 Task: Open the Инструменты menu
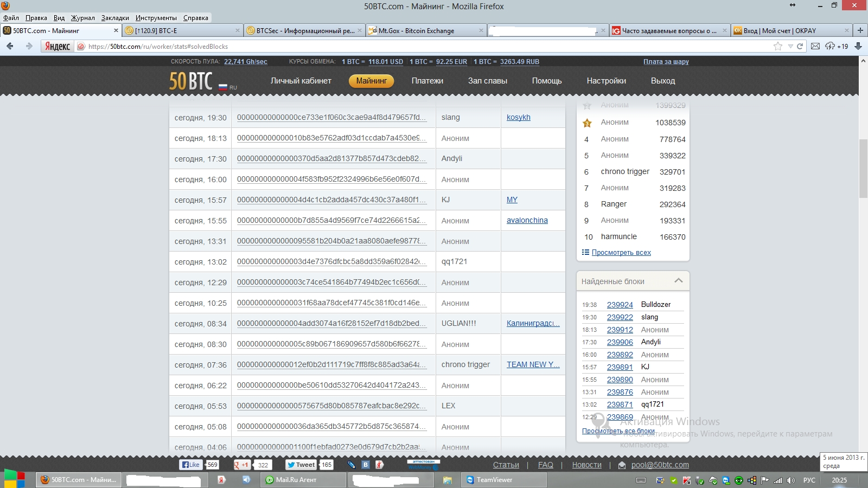(x=156, y=18)
